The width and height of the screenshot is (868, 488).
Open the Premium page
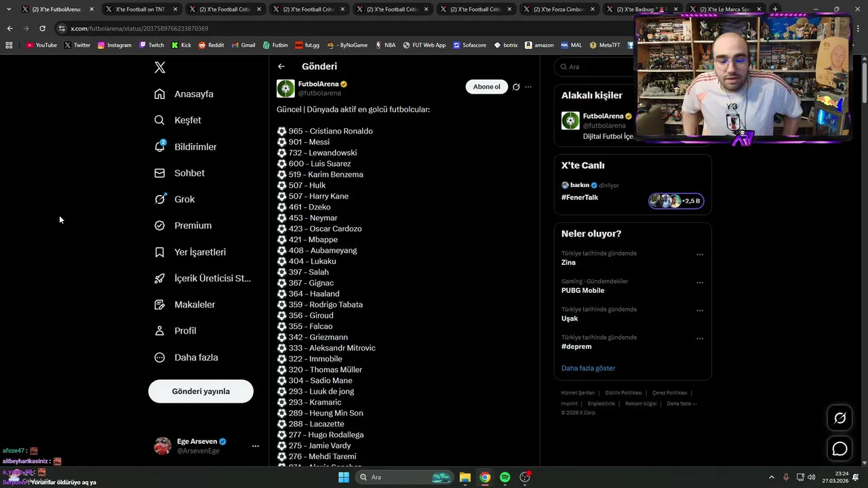tap(182, 225)
